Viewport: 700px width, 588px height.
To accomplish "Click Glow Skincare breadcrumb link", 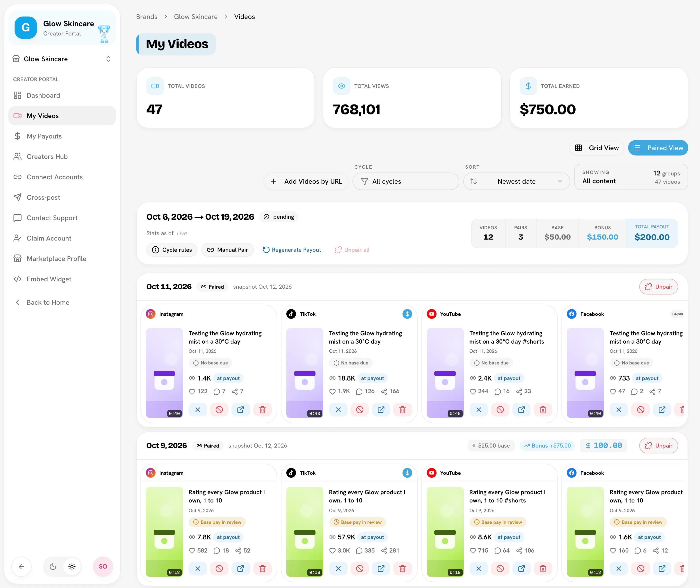I will tap(196, 17).
